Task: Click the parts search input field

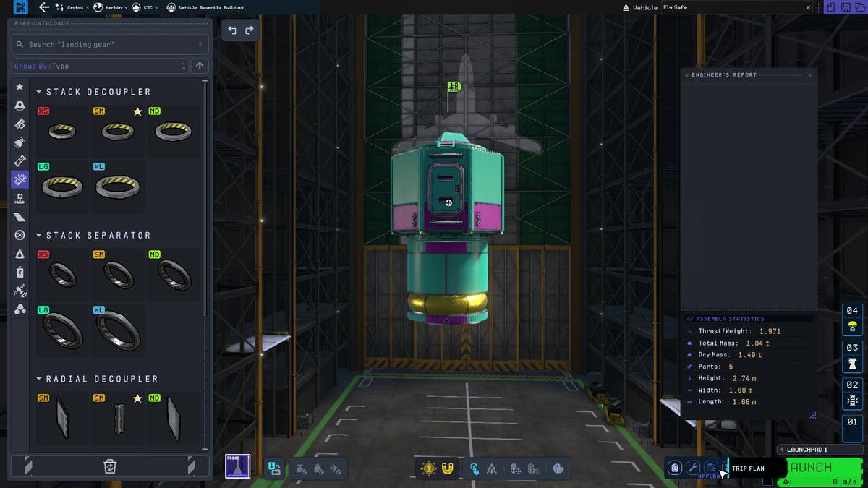Action: coord(110,44)
